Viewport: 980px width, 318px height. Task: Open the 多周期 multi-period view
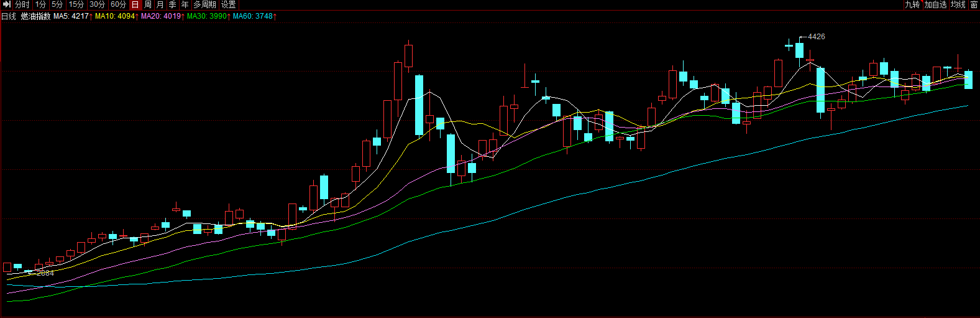click(x=205, y=4)
